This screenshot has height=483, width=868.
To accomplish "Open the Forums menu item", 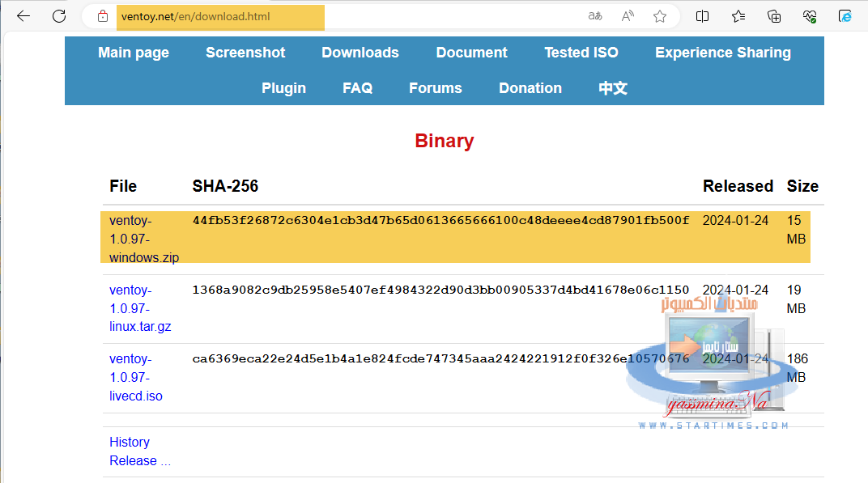I will 435,88.
